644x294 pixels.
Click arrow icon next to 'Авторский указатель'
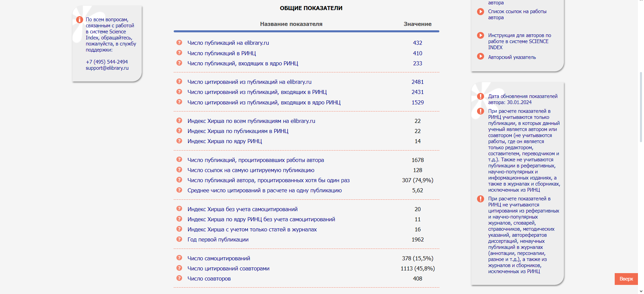coord(481,56)
